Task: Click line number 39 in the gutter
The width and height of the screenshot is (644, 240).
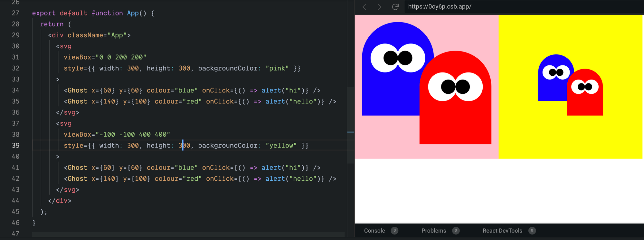Action: 15,146
